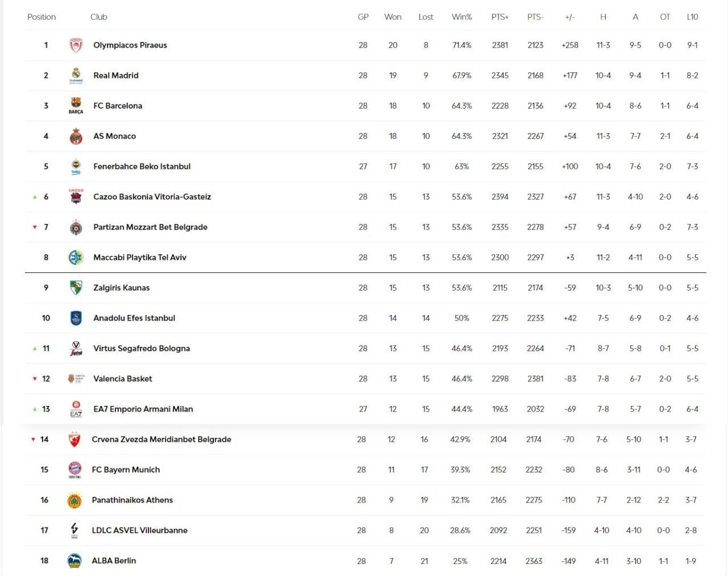Sort the table by PTS+ header

500,17
